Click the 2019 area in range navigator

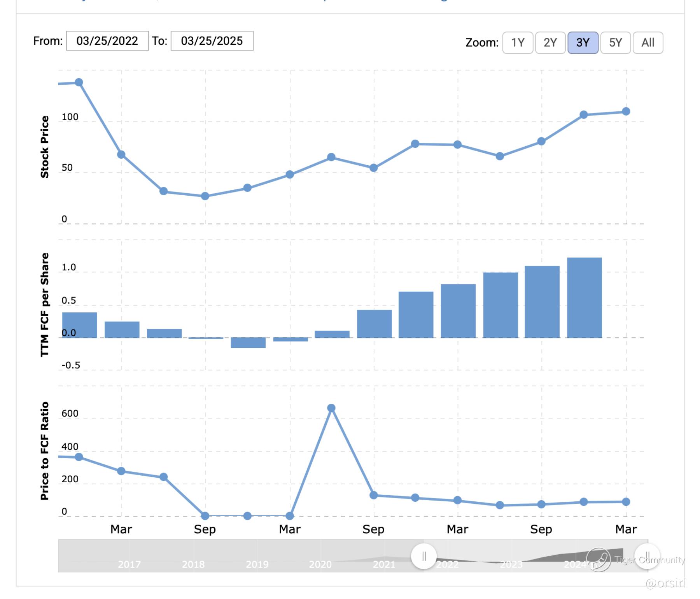tap(257, 564)
